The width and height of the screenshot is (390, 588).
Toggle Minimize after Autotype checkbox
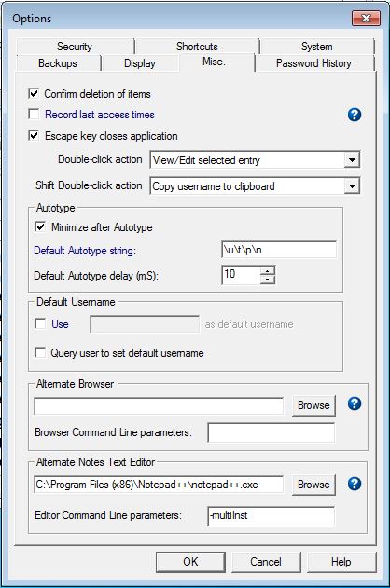[x=40, y=226]
